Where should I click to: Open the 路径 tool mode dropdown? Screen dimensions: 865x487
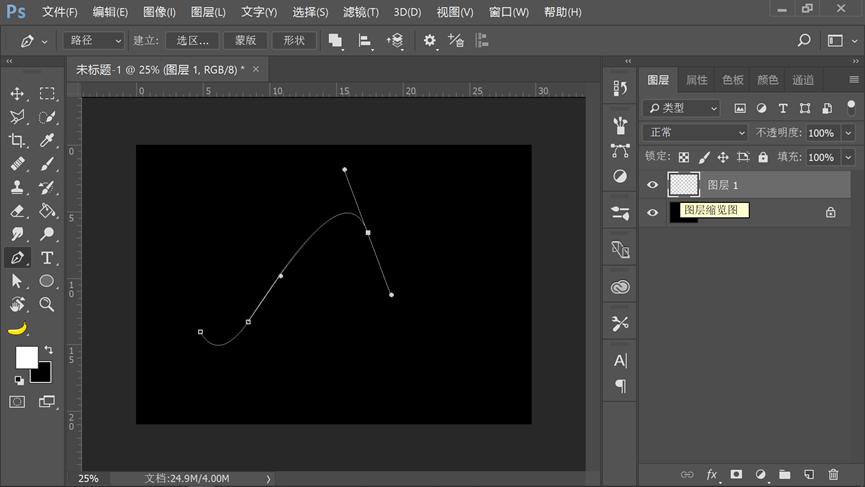click(x=94, y=40)
